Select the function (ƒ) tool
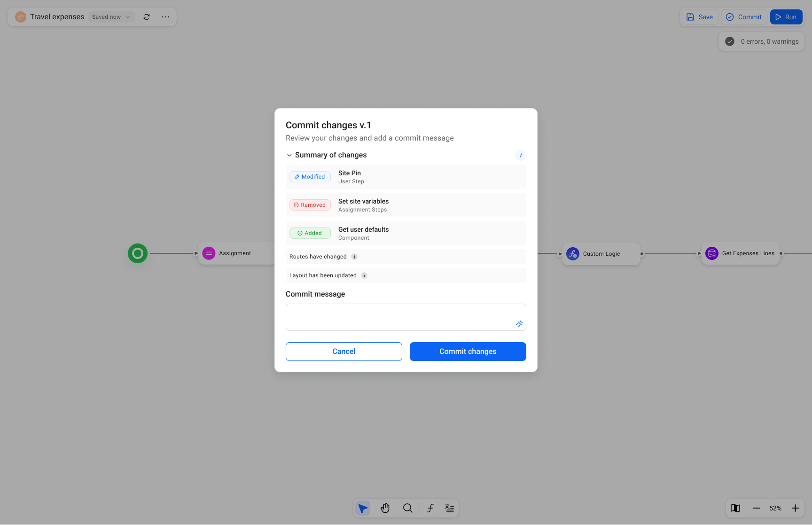812x525 pixels. coord(430,508)
